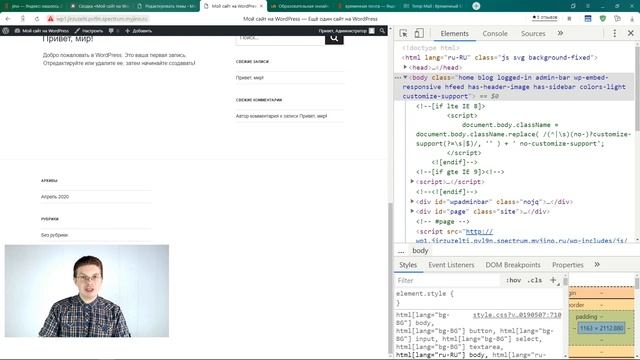Image resolution: width=640 pixels, height=360 pixels.
Task: Open the script src http:// link
Action: 479,231
